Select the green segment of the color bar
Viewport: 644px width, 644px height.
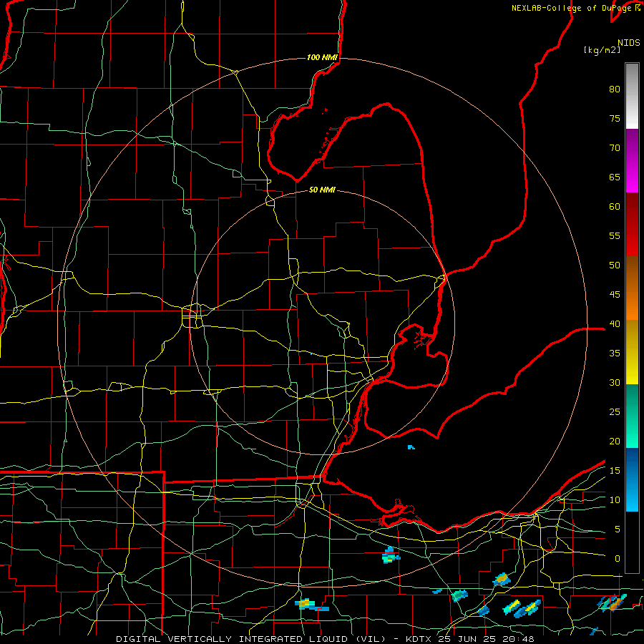(x=632, y=416)
